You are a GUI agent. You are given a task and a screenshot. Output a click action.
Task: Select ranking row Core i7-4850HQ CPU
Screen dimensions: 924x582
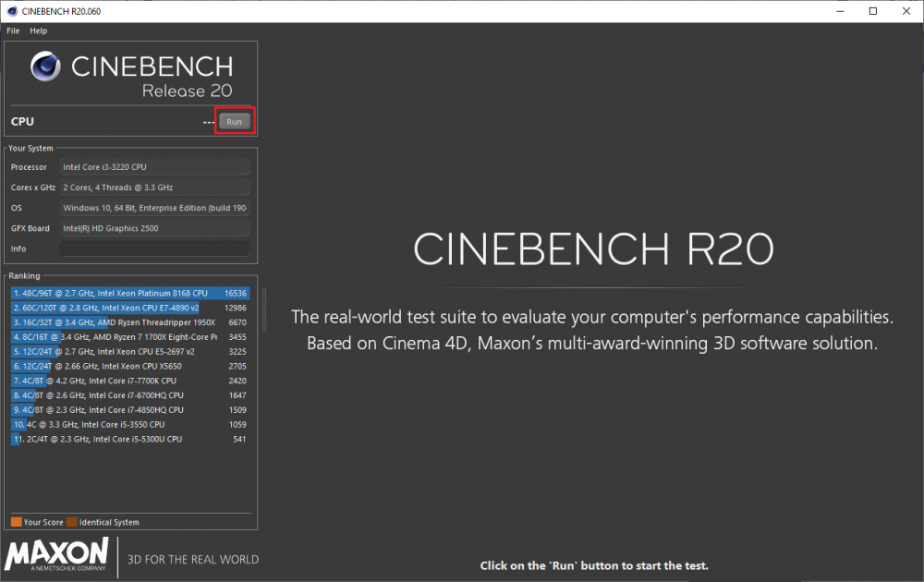pyautogui.click(x=130, y=410)
